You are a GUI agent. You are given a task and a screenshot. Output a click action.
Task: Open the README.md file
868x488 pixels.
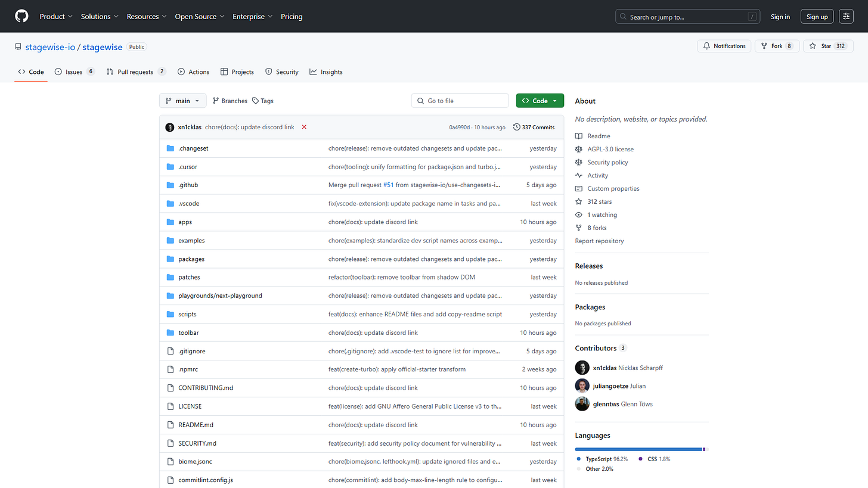(196, 425)
